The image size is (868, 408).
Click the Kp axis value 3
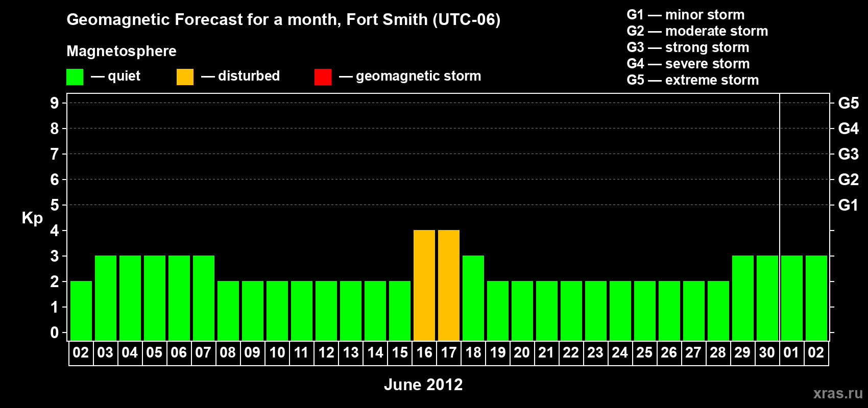tap(55, 256)
